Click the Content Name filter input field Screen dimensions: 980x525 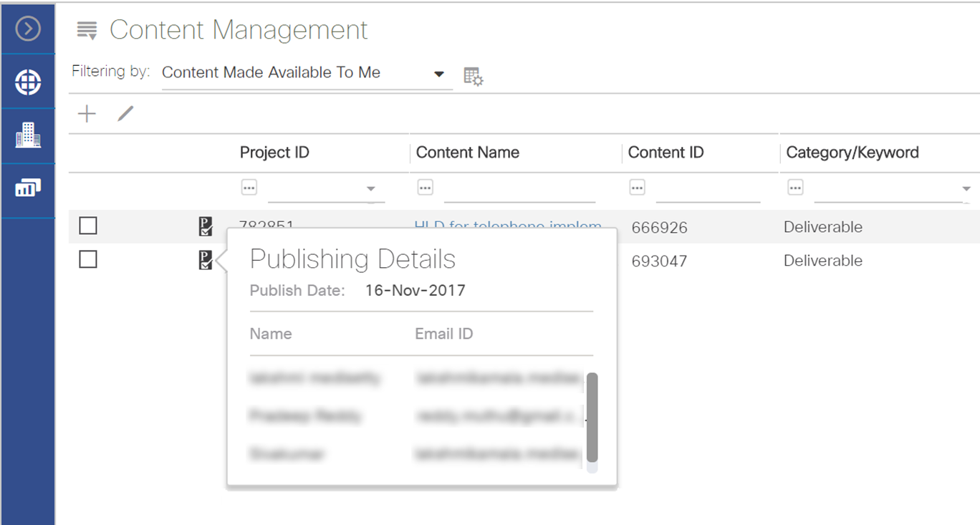pos(519,189)
